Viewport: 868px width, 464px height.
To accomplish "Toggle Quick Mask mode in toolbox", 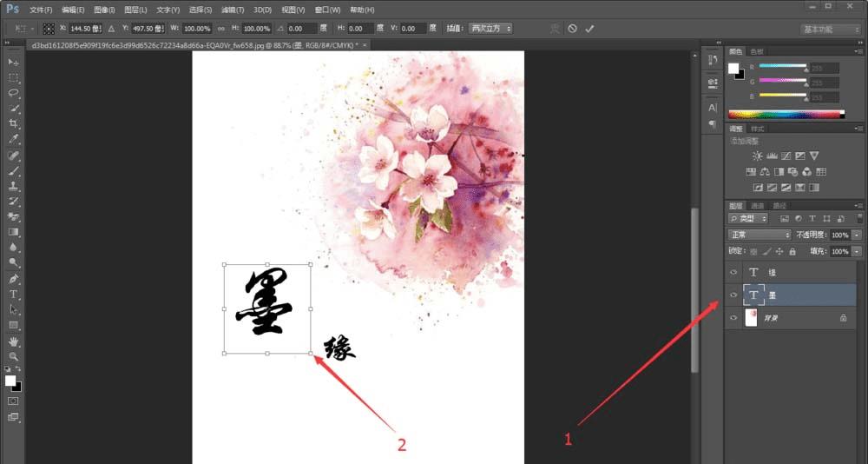I will (x=13, y=401).
